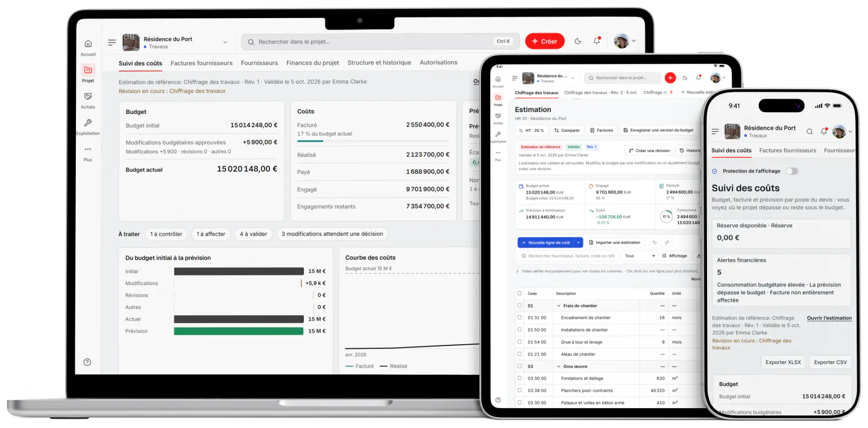Open the hamburger menu on the phone
The image size is (868, 428).
pos(715,131)
